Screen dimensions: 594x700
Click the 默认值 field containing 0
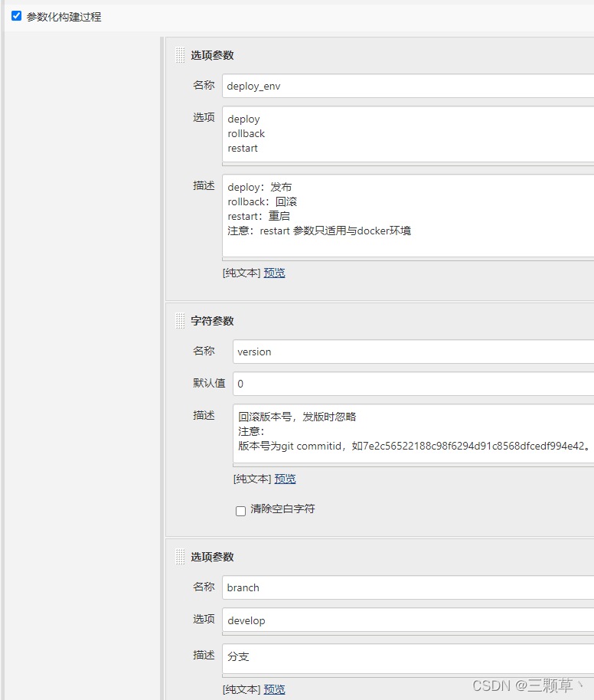[x=413, y=384]
